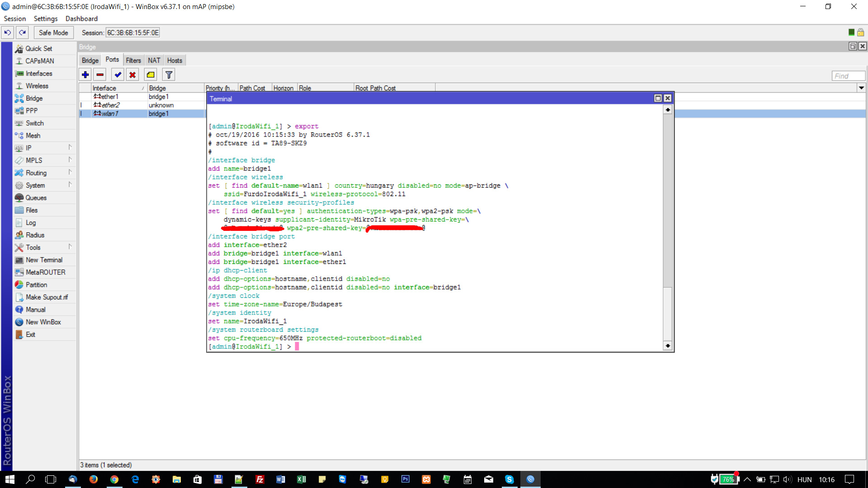Click Exit in sidebar

click(x=30, y=334)
